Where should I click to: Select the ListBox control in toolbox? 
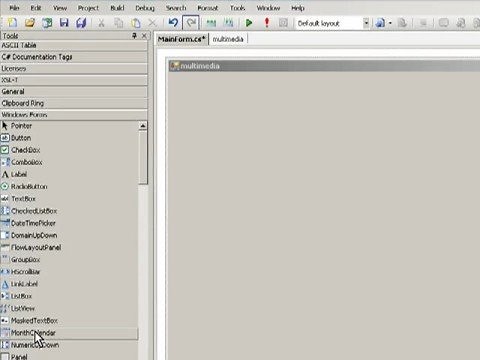[x=69, y=296]
